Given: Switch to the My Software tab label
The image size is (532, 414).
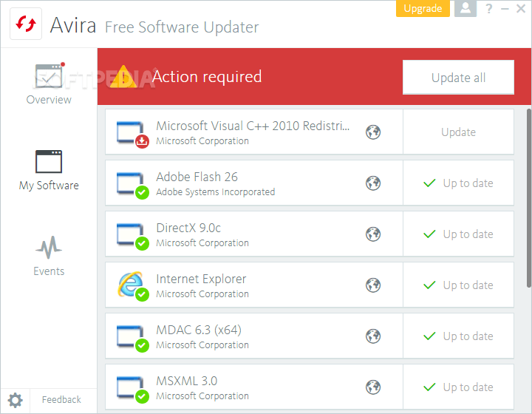Looking at the screenshot, I should [49, 186].
